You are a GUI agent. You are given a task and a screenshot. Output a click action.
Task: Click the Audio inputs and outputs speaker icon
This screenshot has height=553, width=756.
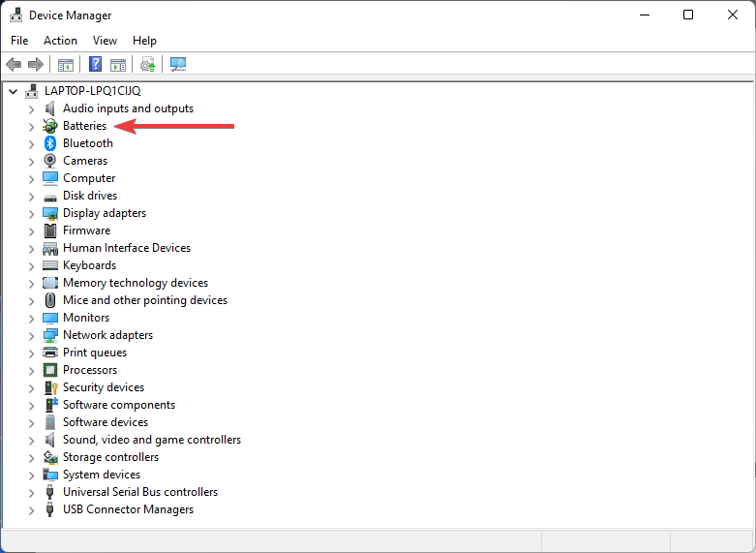[49, 108]
